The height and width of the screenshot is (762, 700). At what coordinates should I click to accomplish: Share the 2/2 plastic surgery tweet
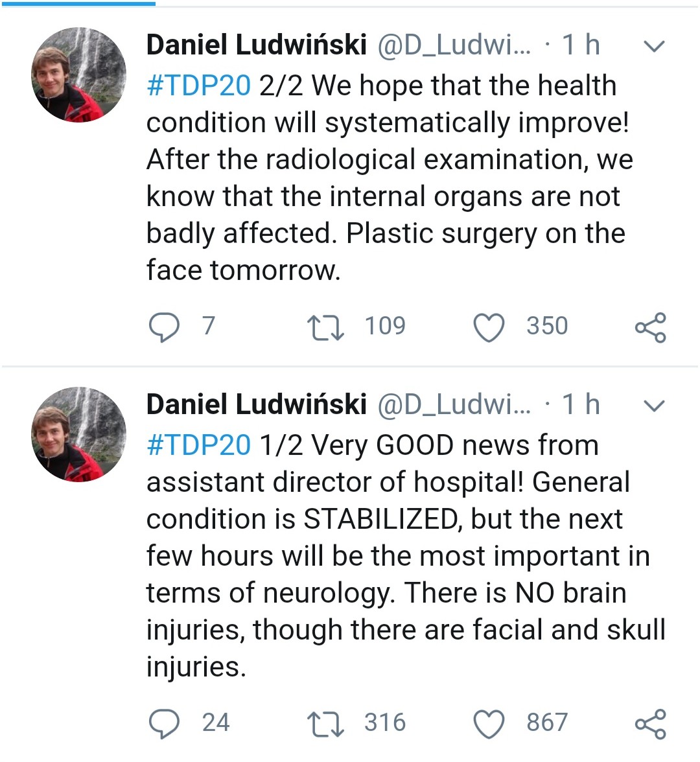click(x=650, y=327)
